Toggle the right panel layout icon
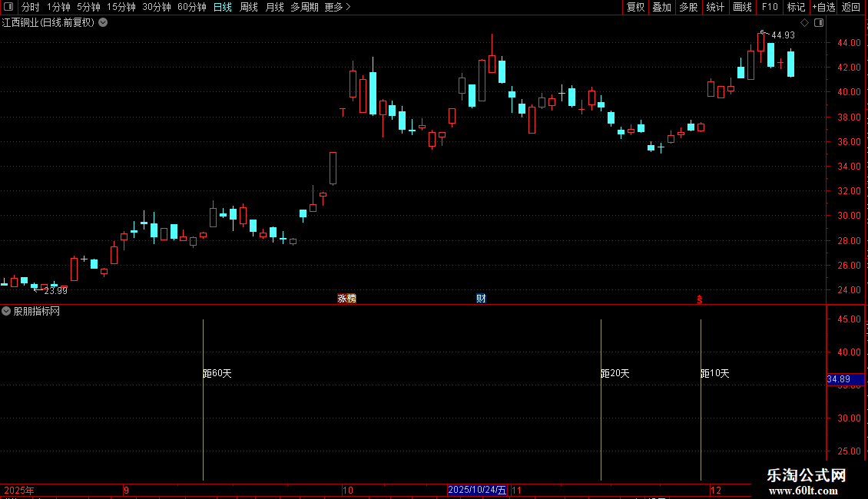This screenshot has height=499, width=868. point(819,23)
